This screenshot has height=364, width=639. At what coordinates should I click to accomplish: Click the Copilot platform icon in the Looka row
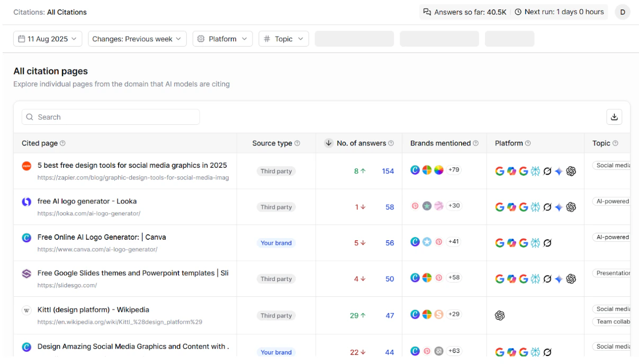click(511, 207)
